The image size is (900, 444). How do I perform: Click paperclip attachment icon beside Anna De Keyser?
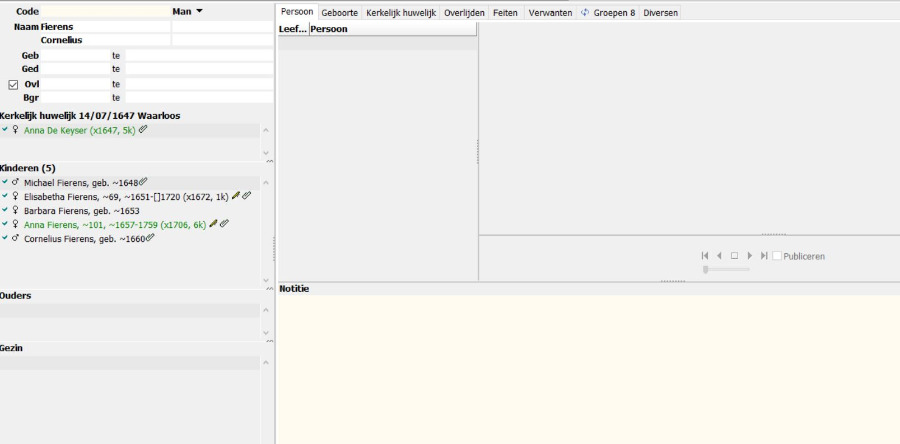(143, 130)
